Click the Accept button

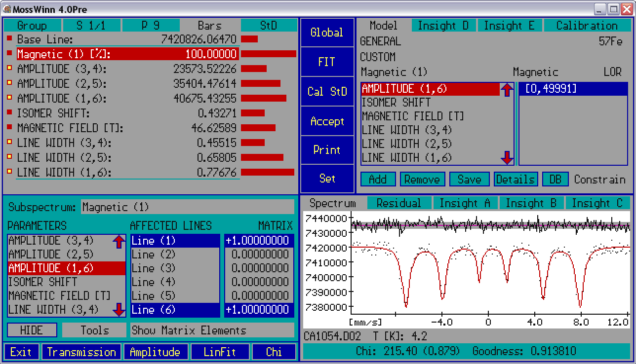click(x=327, y=121)
